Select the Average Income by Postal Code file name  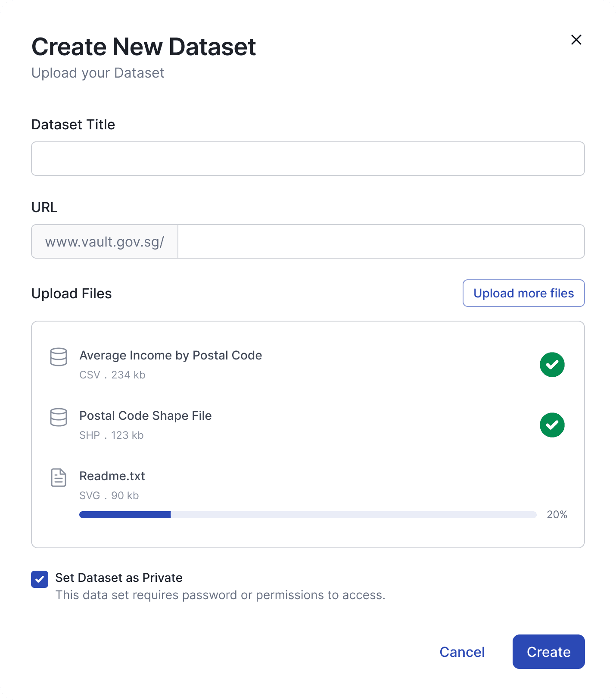tap(171, 355)
